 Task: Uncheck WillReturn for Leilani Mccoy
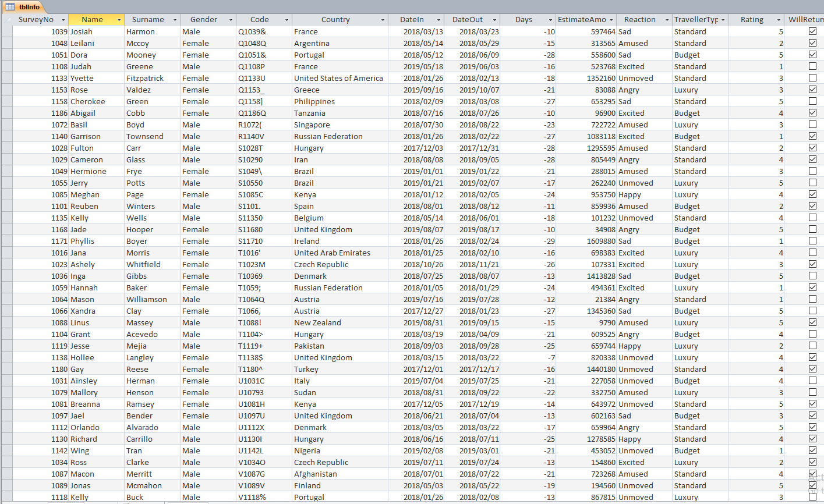tap(812, 42)
